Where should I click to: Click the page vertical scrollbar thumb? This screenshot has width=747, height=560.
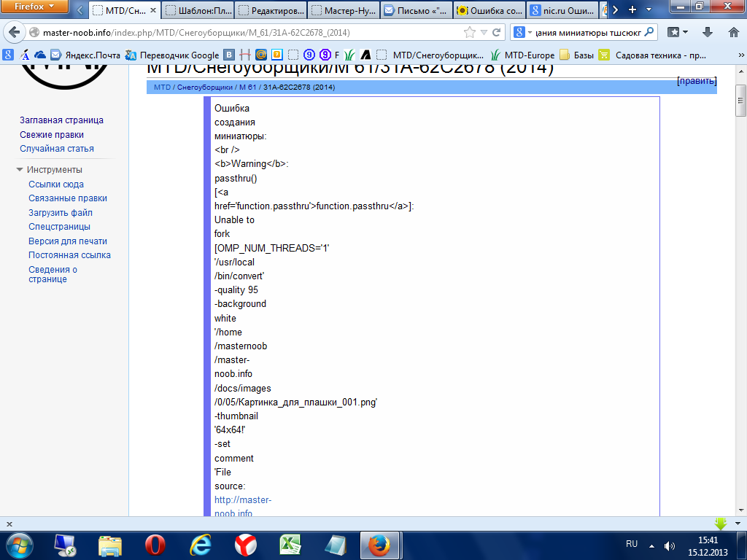(740, 101)
